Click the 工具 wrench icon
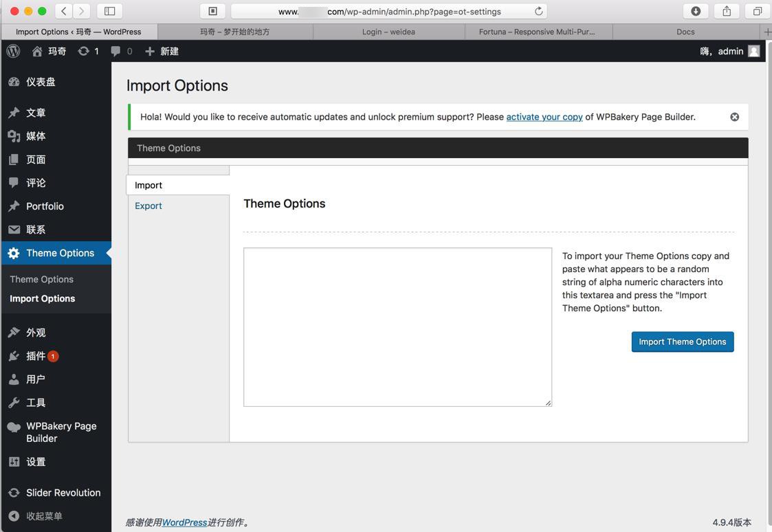The height and width of the screenshot is (532, 772). click(x=14, y=403)
